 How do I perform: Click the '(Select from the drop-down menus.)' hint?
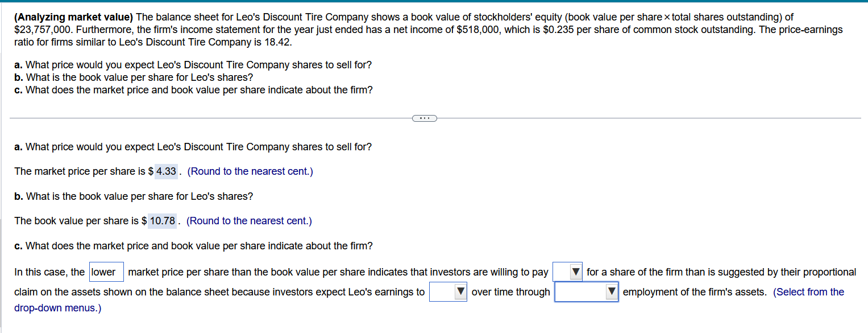click(x=808, y=291)
